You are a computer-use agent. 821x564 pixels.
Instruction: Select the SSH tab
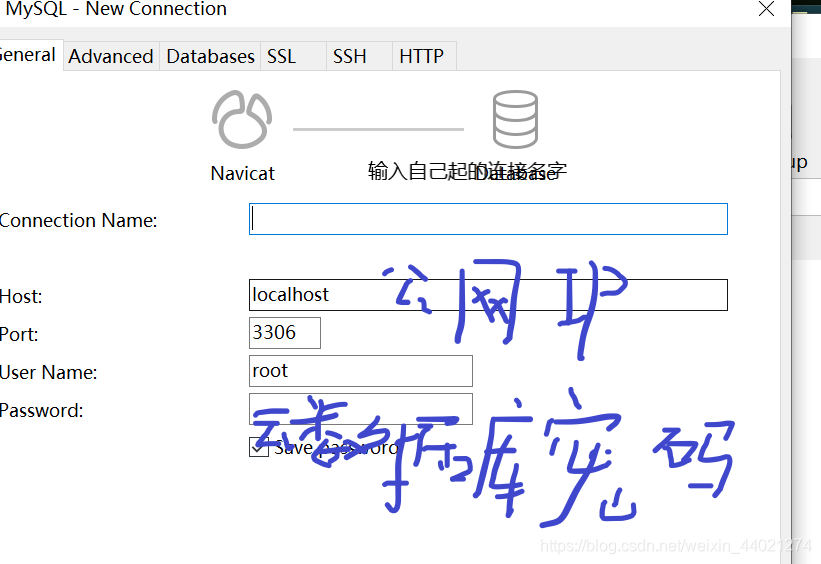(x=359, y=56)
